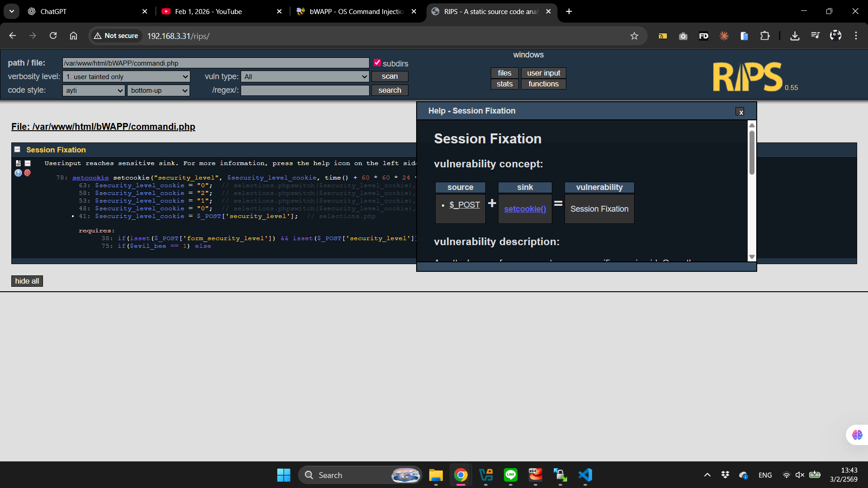Click the red target icon beside help
Image resolution: width=868 pixels, height=488 pixels.
point(28,173)
